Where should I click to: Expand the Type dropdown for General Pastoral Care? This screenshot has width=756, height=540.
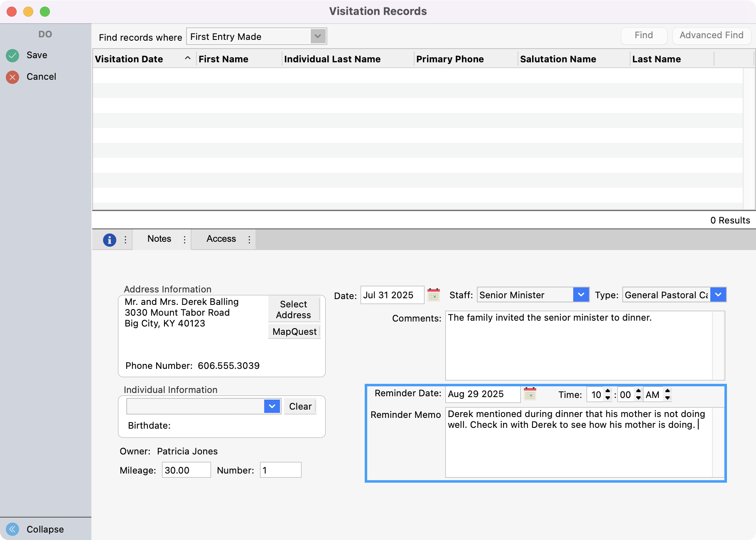pyautogui.click(x=718, y=295)
